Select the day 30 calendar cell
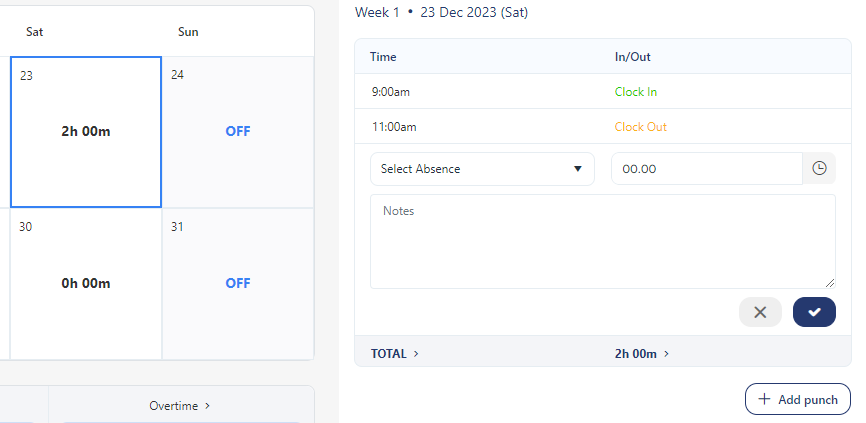This screenshot has width=866, height=423. 86,283
